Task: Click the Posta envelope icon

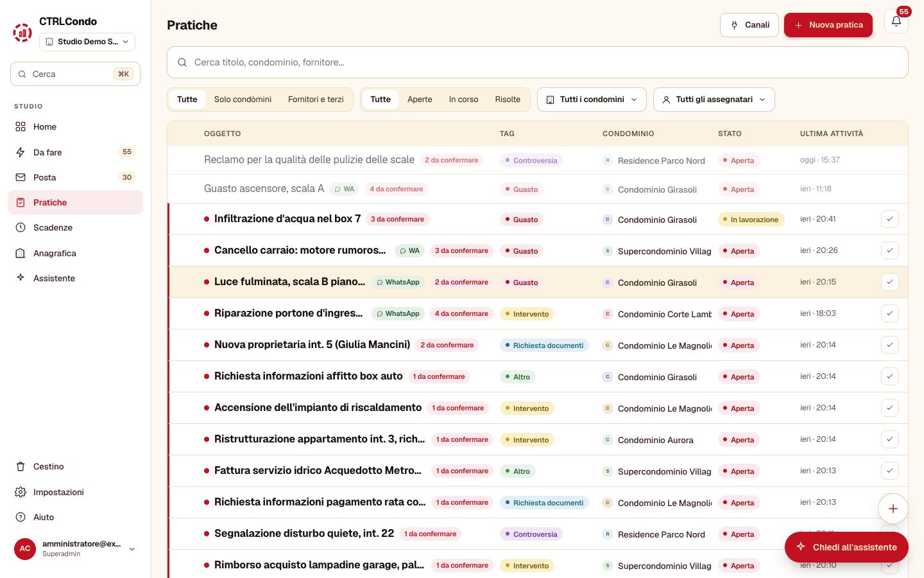Action: point(21,177)
